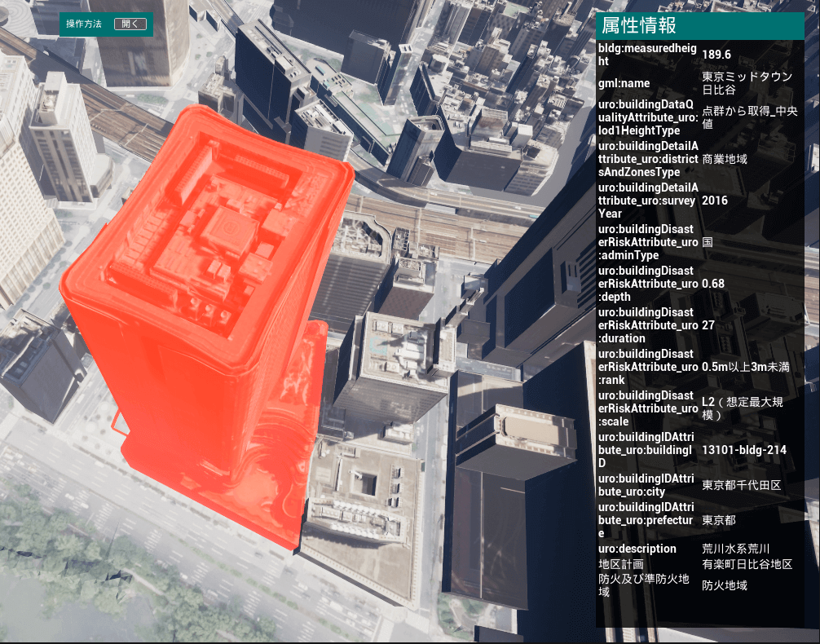The height and width of the screenshot is (644, 820).
Task: Click the adminType value 国
Action: (x=708, y=242)
